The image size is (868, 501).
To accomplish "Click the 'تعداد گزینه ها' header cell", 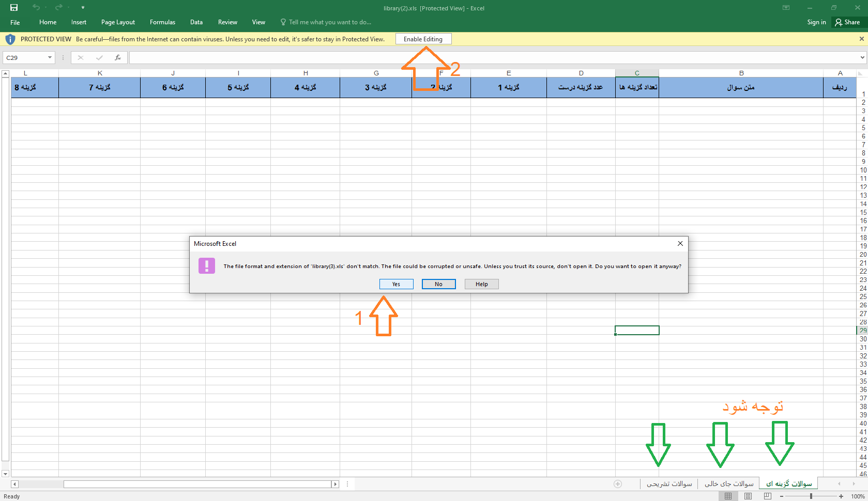I will (x=637, y=87).
